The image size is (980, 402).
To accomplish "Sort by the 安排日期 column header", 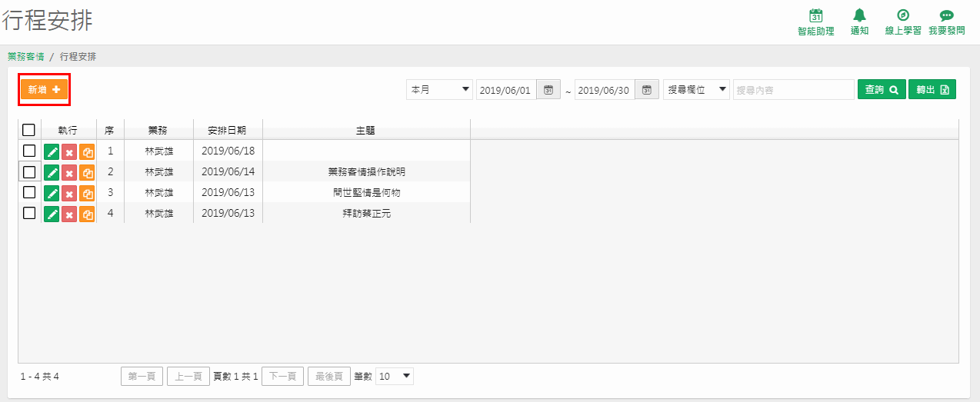I will [x=228, y=131].
